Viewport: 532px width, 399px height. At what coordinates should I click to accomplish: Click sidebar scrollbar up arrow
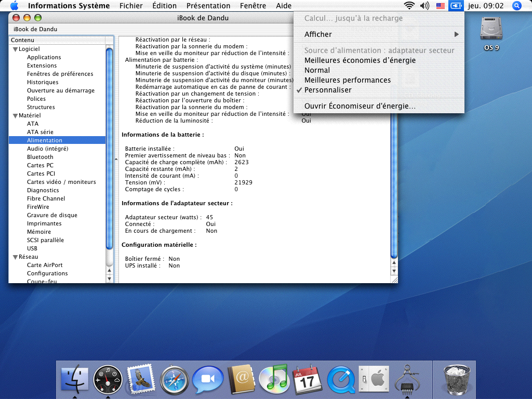109,271
